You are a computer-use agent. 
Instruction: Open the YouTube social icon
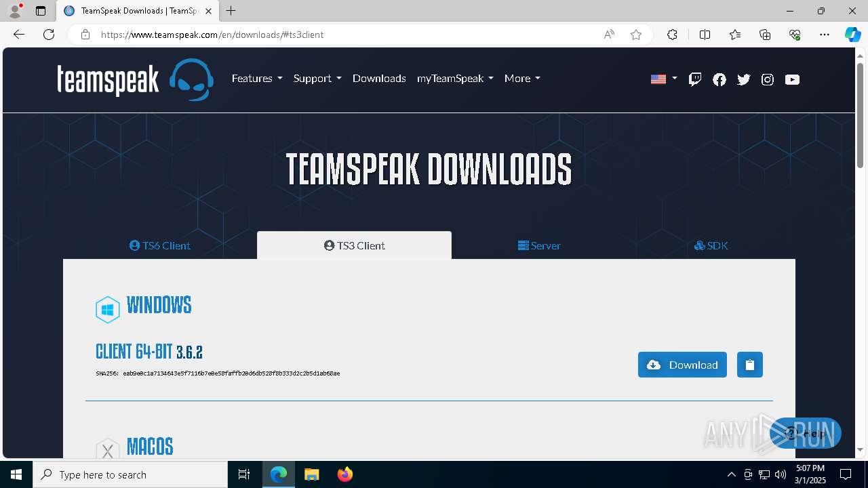(792, 79)
